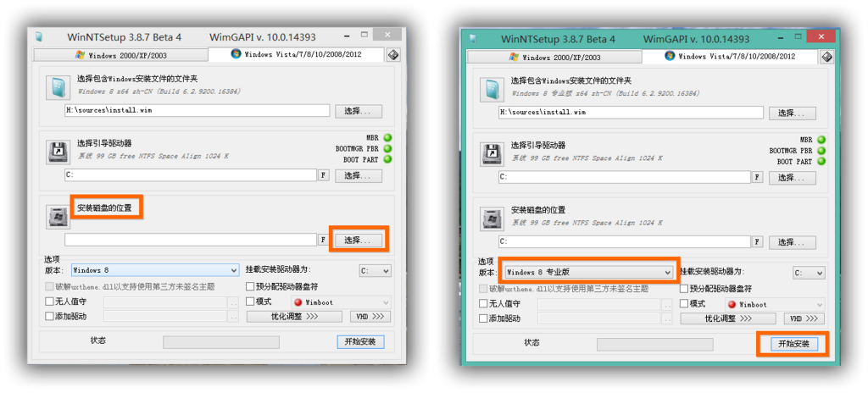Click 选择... beside install.wim path in left window
Image resolution: width=868 pixels, height=393 pixels.
point(359,111)
